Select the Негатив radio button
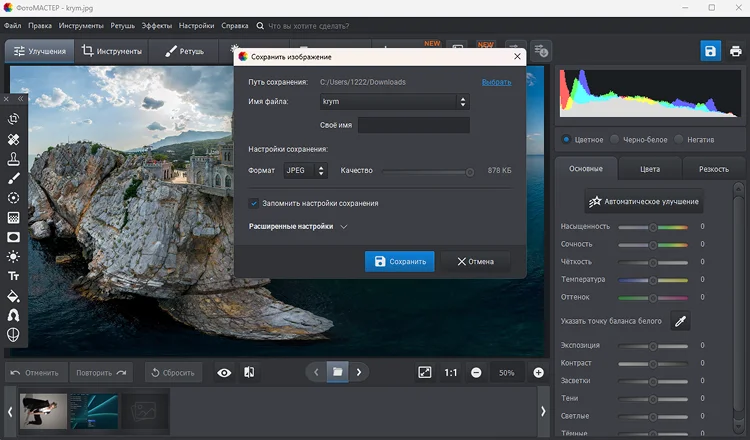 (x=678, y=139)
